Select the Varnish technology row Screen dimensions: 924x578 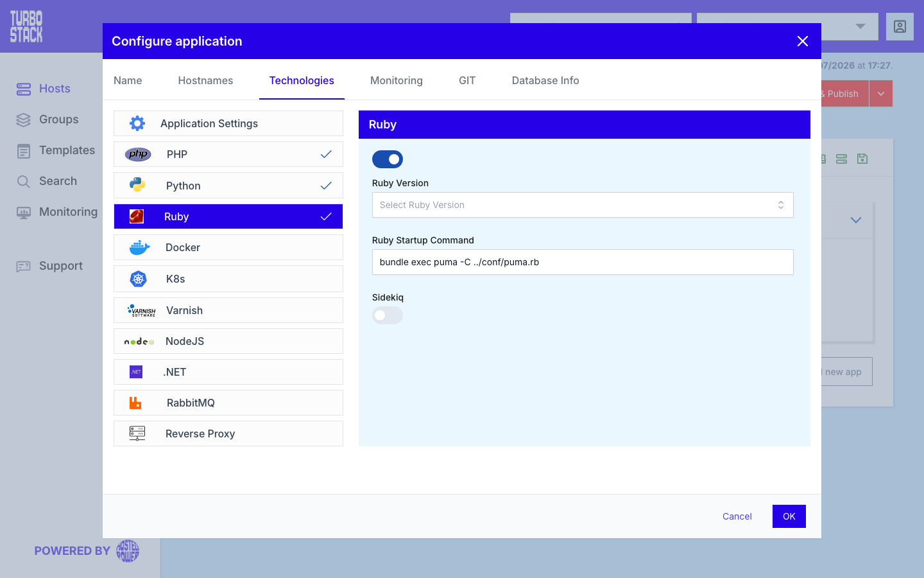[x=228, y=310]
